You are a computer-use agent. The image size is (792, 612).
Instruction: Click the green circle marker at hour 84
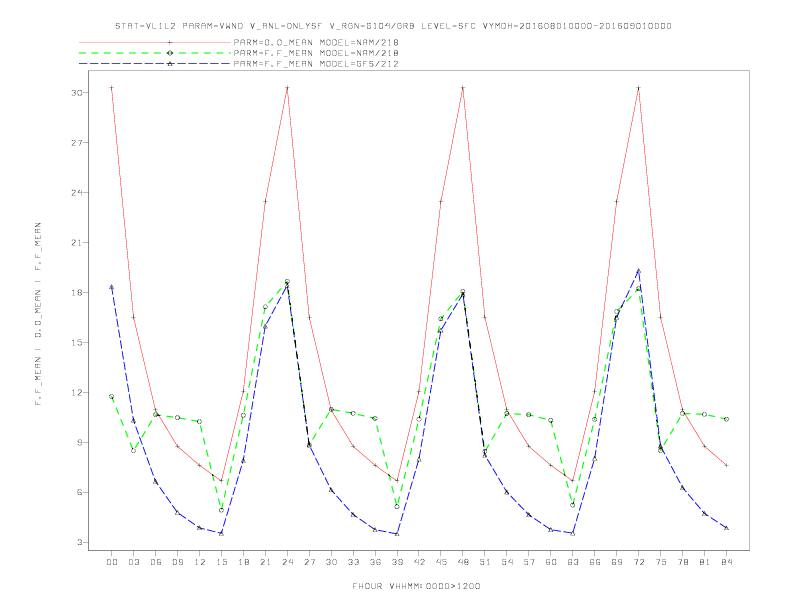727,419
